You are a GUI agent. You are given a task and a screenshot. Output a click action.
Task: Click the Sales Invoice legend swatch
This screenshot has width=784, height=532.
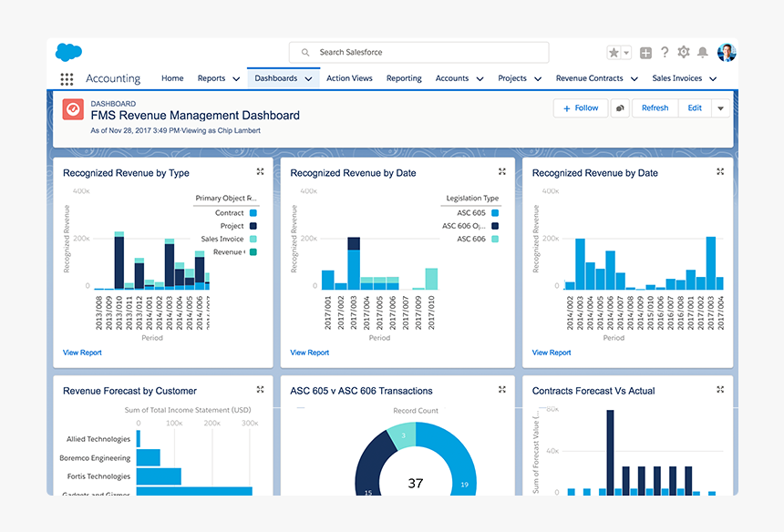pyautogui.click(x=253, y=239)
